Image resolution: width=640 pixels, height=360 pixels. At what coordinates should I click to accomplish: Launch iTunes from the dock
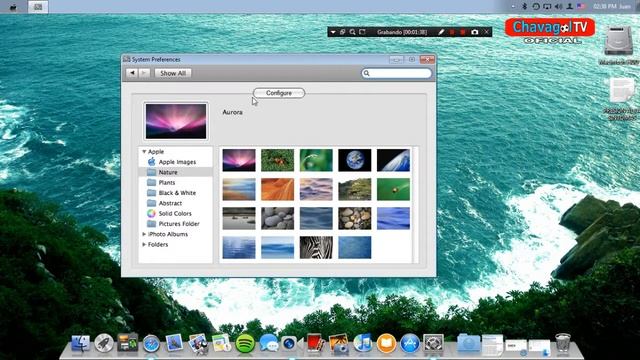tap(362, 343)
